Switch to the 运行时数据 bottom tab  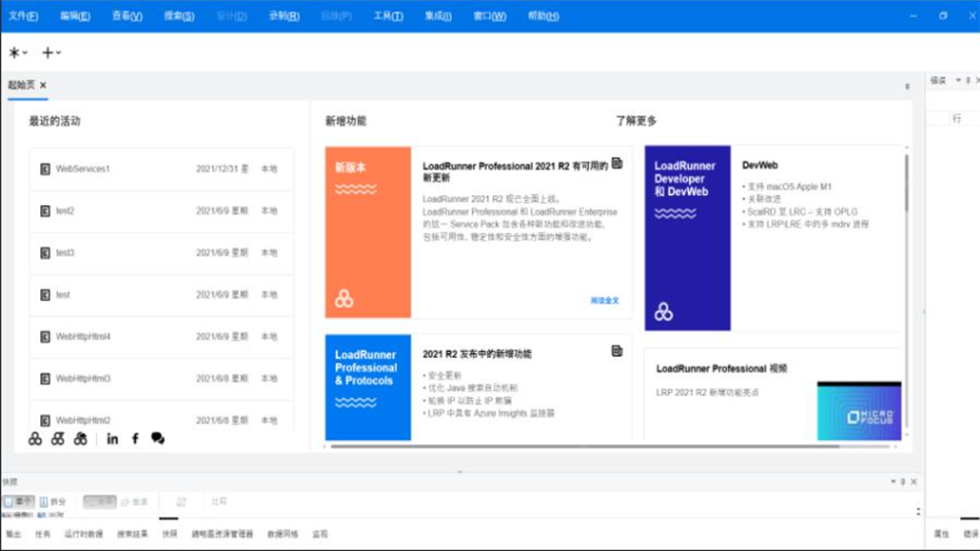coord(83,534)
